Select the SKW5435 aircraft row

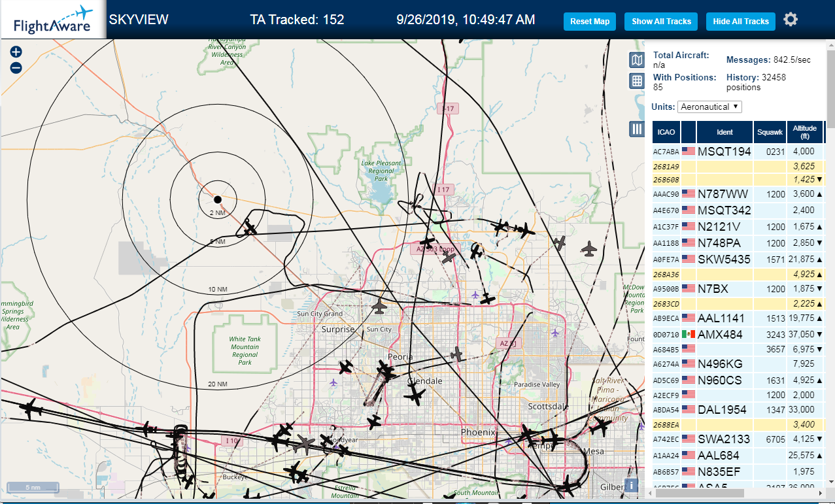(739, 259)
